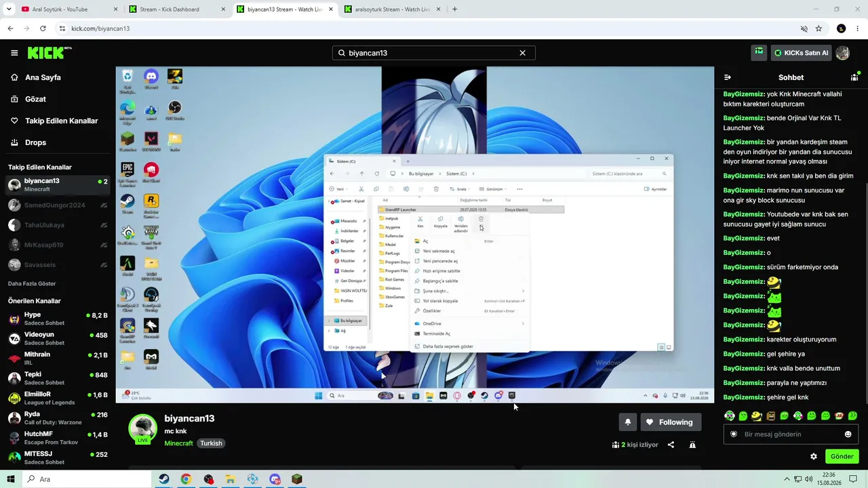Go to the KICK logo homepage

[x=50, y=52]
